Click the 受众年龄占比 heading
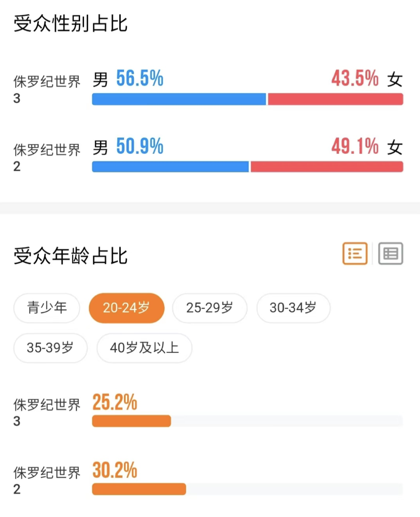The width and height of the screenshot is (420, 517). tap(71, 256)
